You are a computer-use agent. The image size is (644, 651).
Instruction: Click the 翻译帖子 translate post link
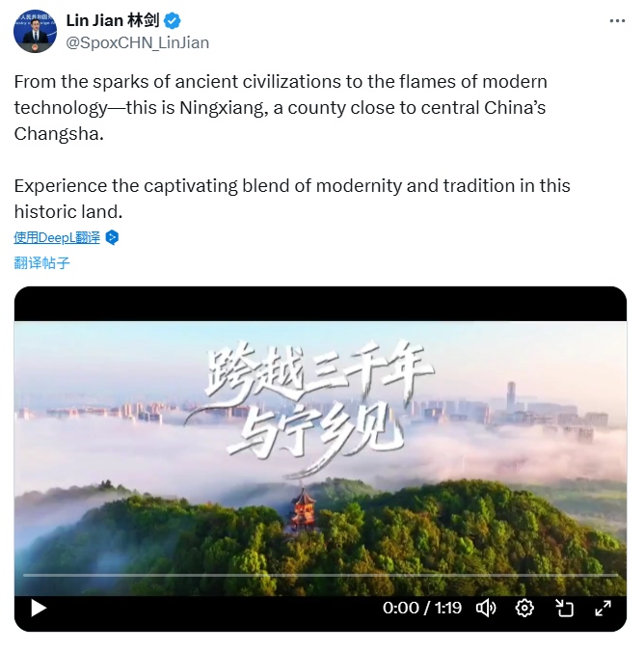[x=41, y=262]
